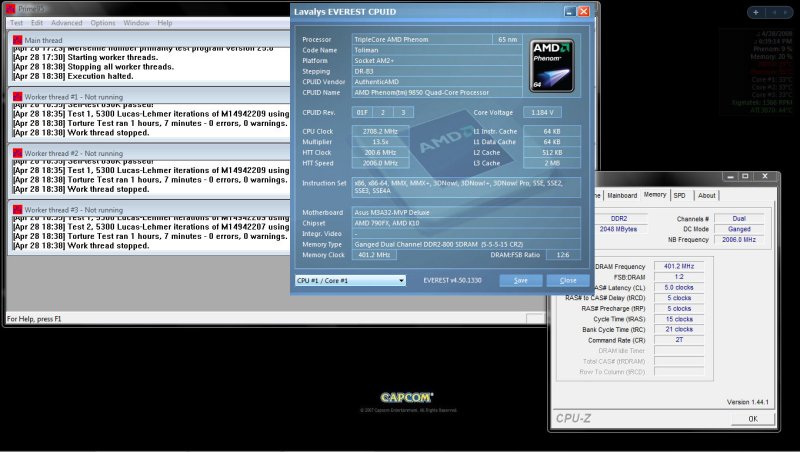Open the Options menu in Prime95
This screenshot has width=800, height=452.
[103, 23]
